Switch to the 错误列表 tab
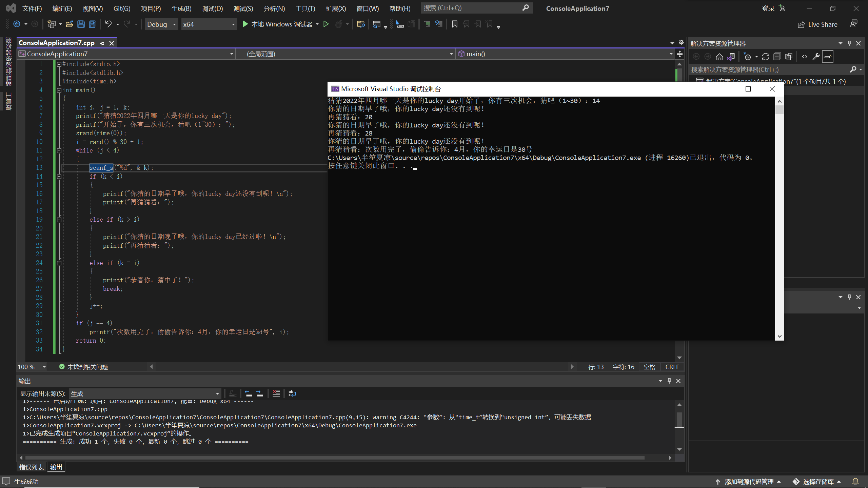The height and width of the screenshot is (488, 868). coord(31,467)
